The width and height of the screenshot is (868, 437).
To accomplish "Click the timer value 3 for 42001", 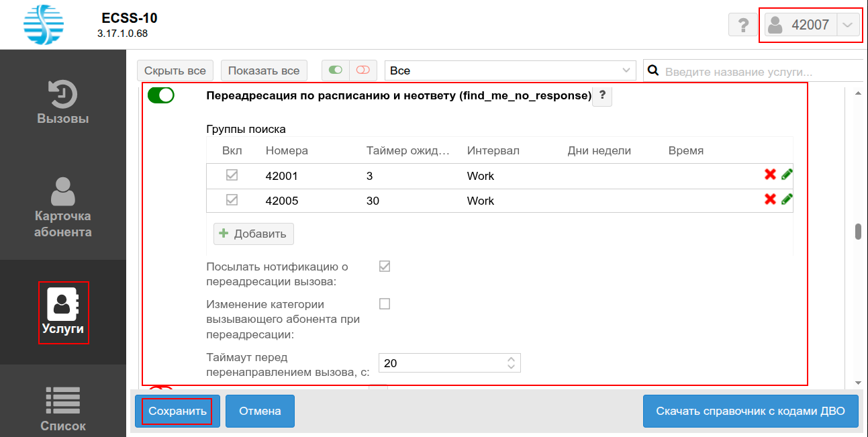I will [370, 176].
